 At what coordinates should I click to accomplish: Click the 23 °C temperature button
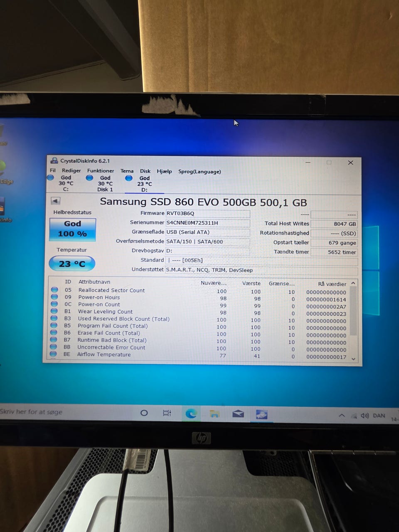[x=72, y=264]
